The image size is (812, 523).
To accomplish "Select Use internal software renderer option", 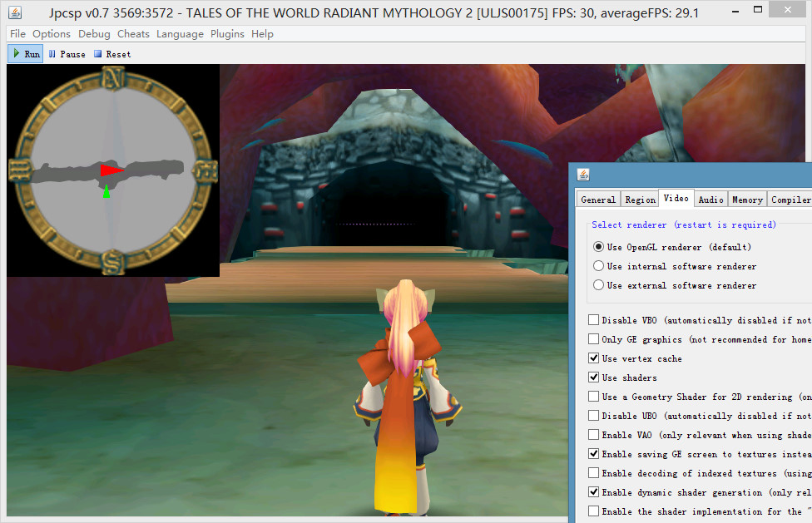I will (599, 266).
